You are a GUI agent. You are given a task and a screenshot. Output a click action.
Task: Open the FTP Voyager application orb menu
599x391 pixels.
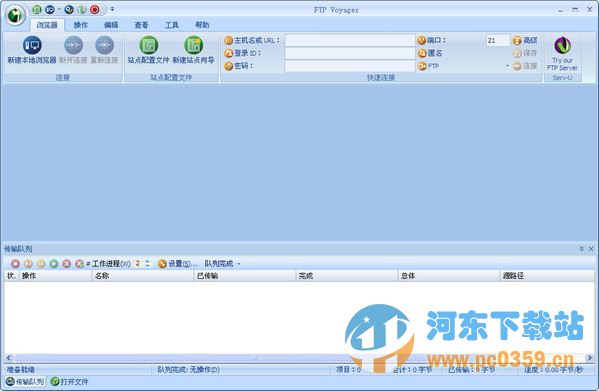(15, 15)
